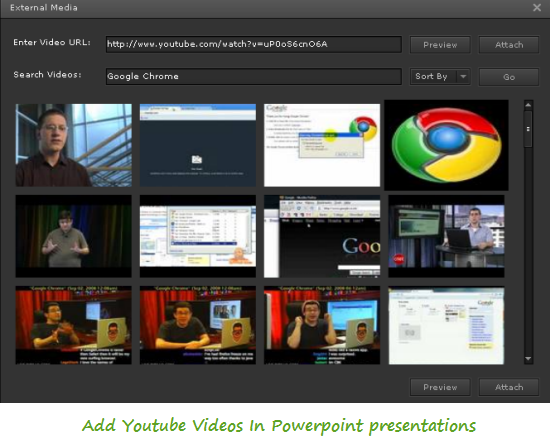The image size is (550, 443).
Task: Open the Sort By dropdown
Action: point(440,76)
